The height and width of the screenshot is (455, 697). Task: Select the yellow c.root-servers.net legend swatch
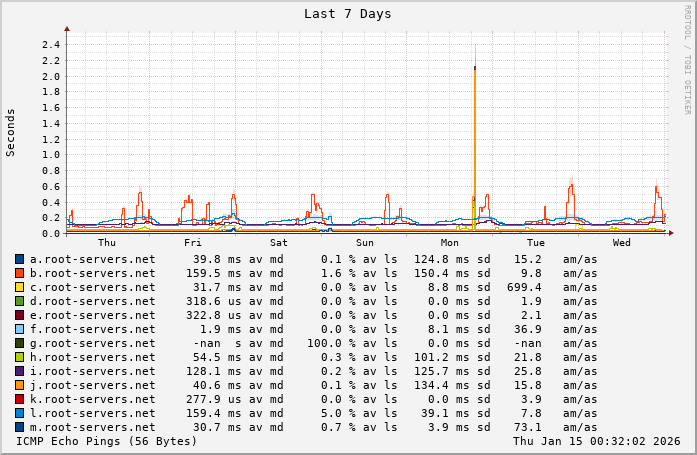click(19, 287)
